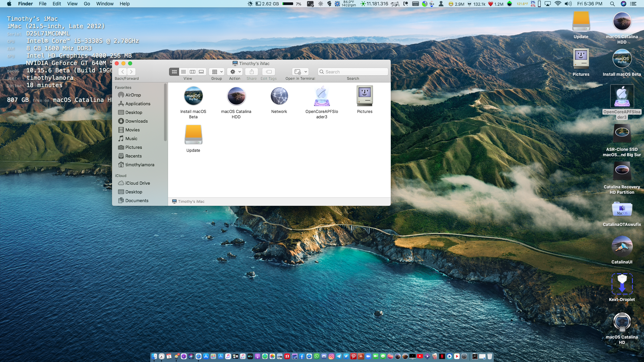Open the Group dropdown in the toolbar
The image size is (644, 362).
pos(217,72)
